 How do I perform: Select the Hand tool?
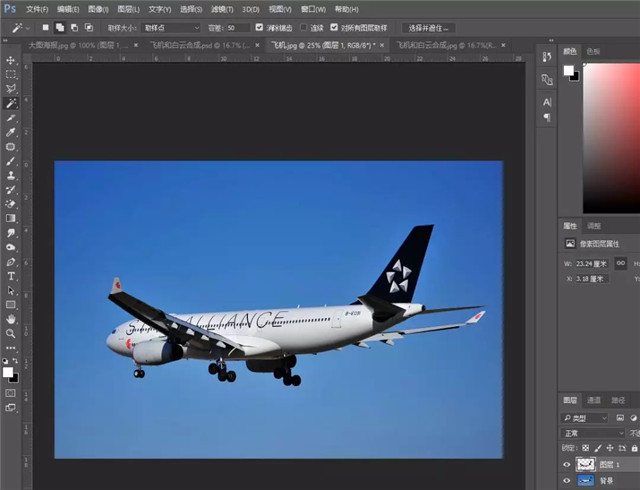pyautogui.click(x=11, y=319)
